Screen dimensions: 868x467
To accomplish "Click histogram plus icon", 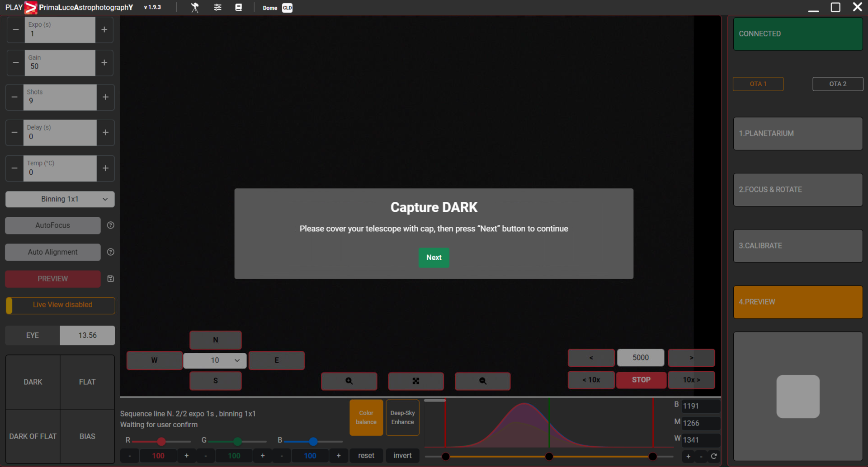I will tap(689, 456).
